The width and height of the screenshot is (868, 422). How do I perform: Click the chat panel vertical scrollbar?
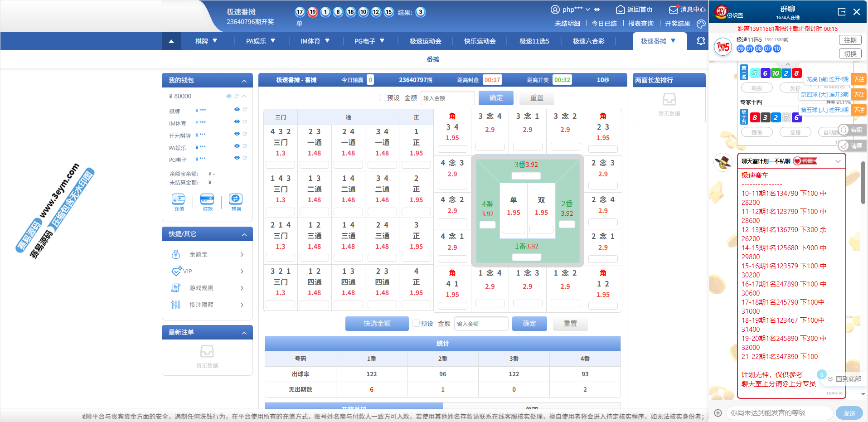863,181
